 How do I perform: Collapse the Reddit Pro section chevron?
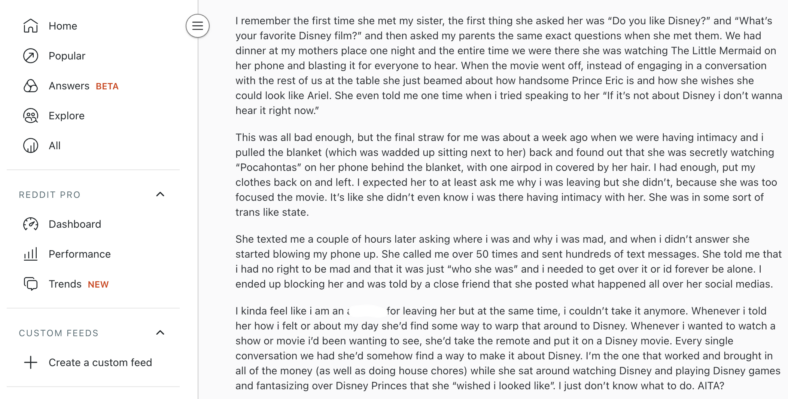[x=160, y=194]
